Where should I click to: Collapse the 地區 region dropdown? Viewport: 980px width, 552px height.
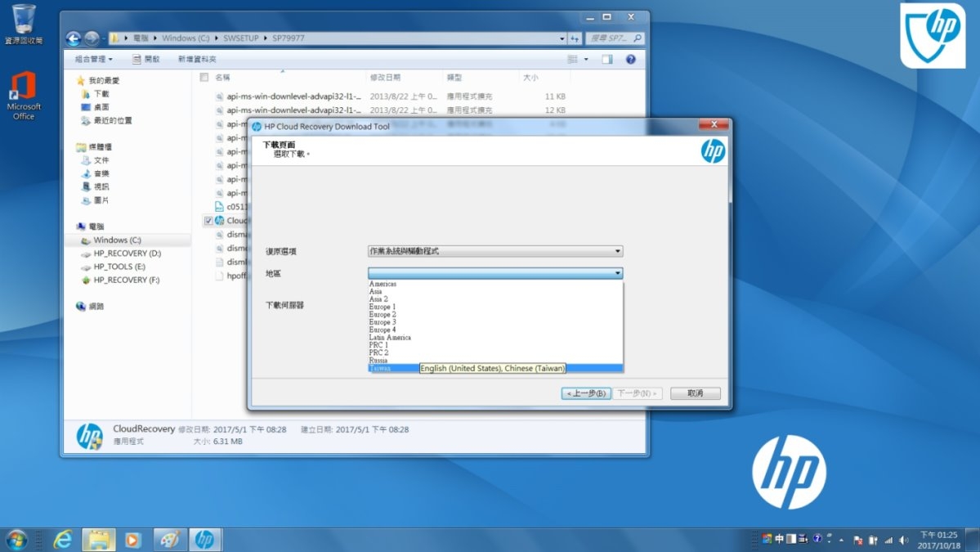coord(617,273)
